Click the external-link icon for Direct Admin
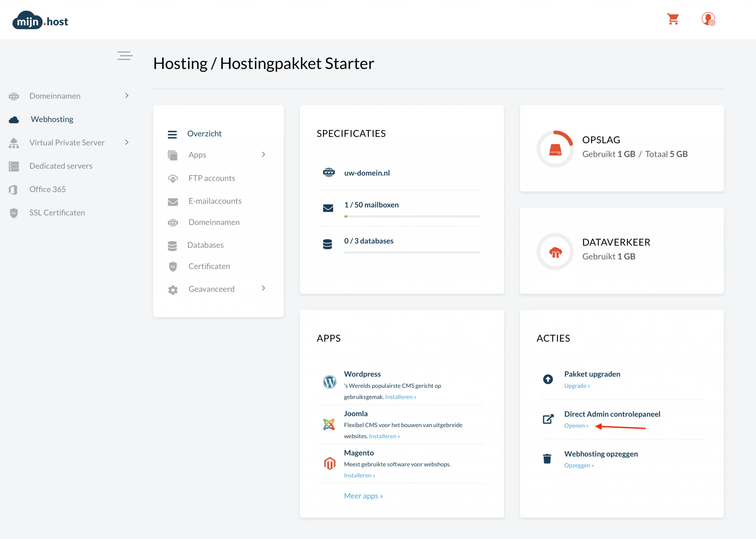Image resolution: width=756 pixels, height=539 pixels. (x=548, y=419)
